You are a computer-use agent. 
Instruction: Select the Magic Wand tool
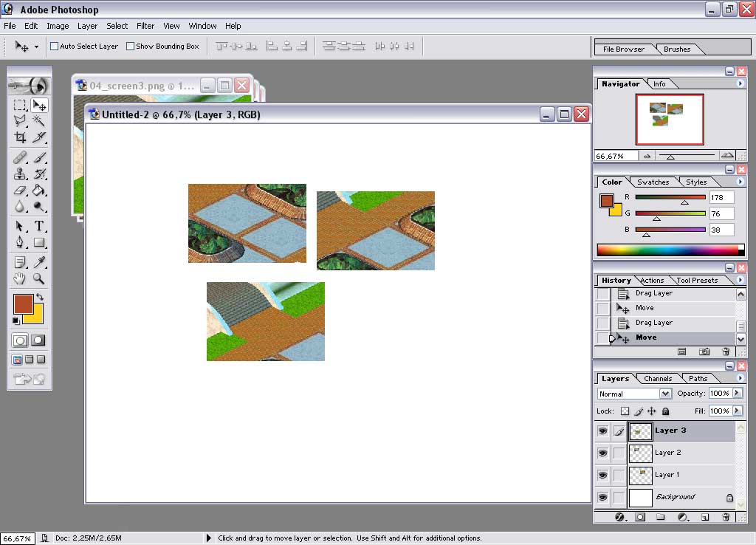[38, 120]
